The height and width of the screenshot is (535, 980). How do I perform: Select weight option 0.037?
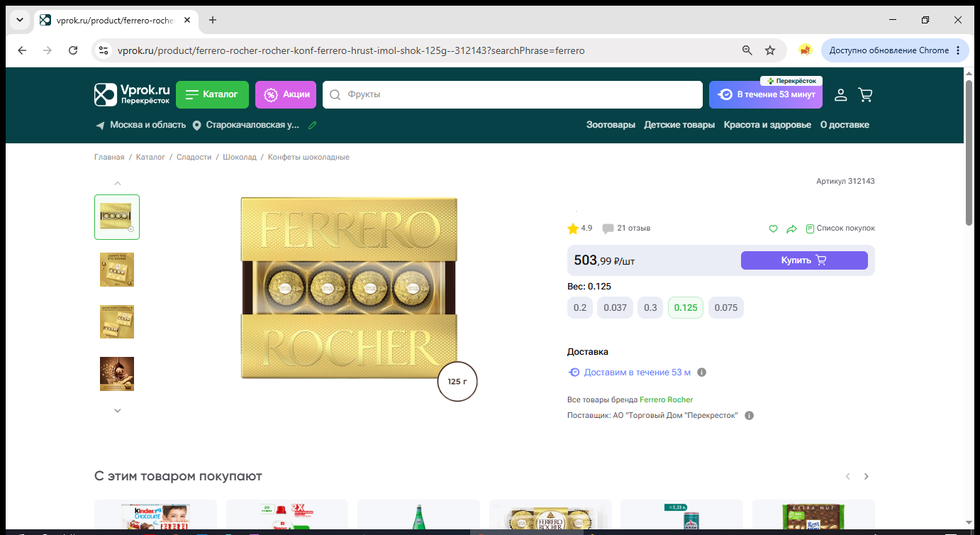point(615,308)
